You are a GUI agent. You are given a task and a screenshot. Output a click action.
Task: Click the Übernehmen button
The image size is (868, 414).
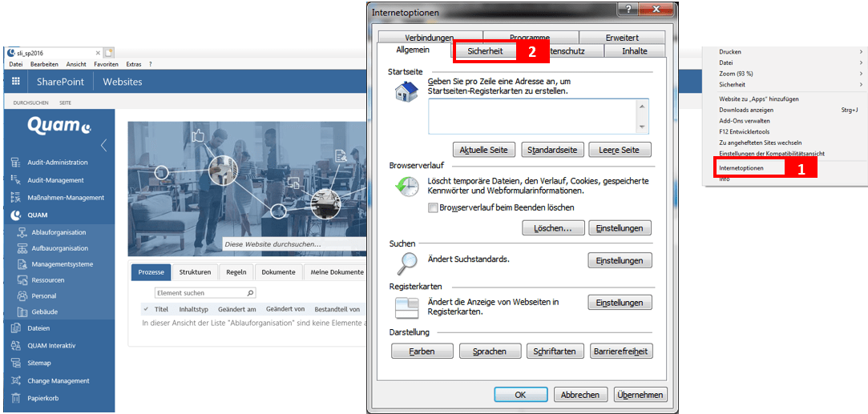(x=641, y=395)
